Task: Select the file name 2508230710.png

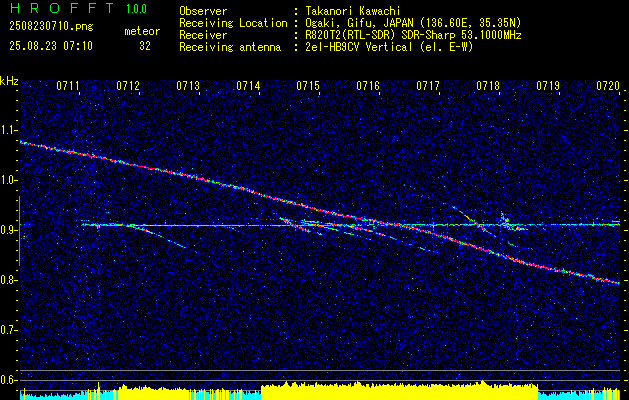Action: [51, 26]
